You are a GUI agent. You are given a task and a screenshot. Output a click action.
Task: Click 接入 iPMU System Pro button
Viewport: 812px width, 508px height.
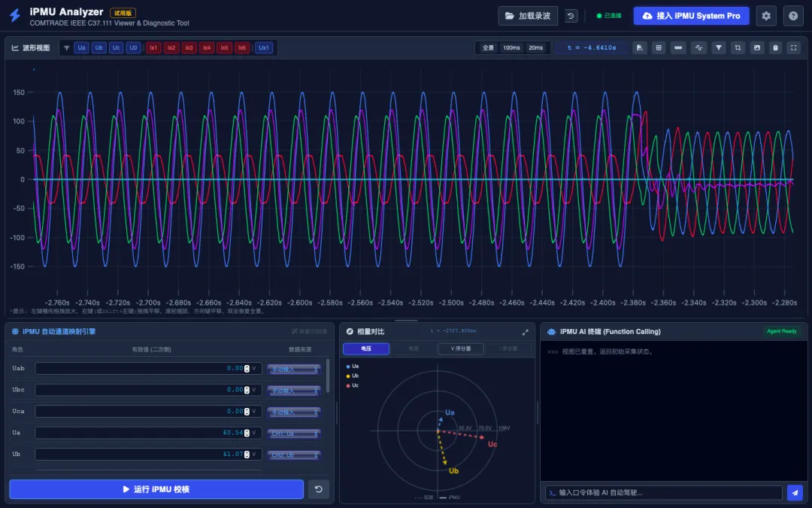[x=692, y=16]
